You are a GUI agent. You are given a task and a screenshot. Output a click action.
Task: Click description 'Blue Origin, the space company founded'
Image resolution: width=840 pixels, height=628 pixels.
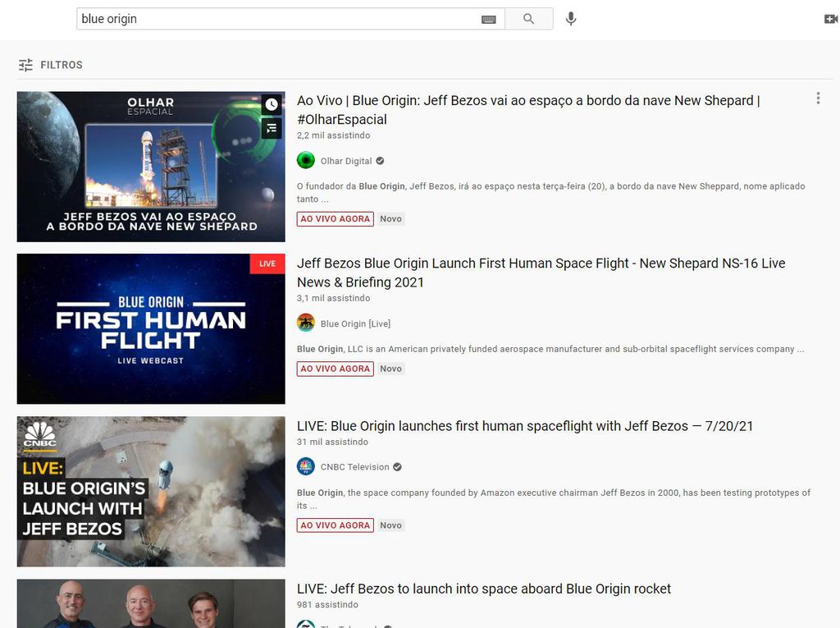[x=554, y=499]
